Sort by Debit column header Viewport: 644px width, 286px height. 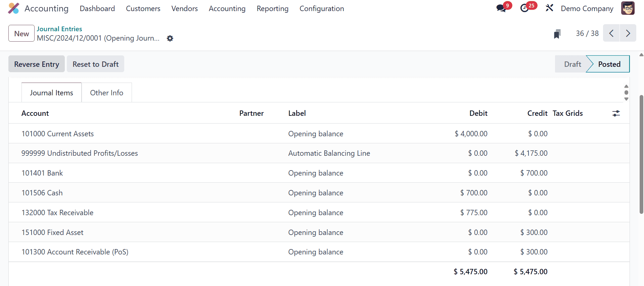[478, 113]
